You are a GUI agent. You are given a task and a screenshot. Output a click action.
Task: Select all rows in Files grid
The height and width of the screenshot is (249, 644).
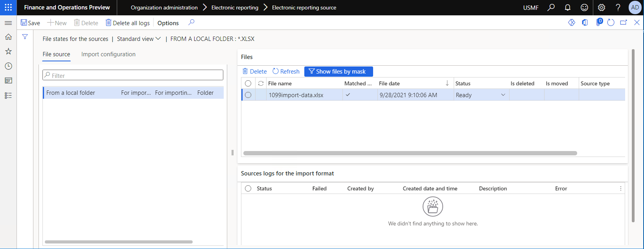coord(248,83)
